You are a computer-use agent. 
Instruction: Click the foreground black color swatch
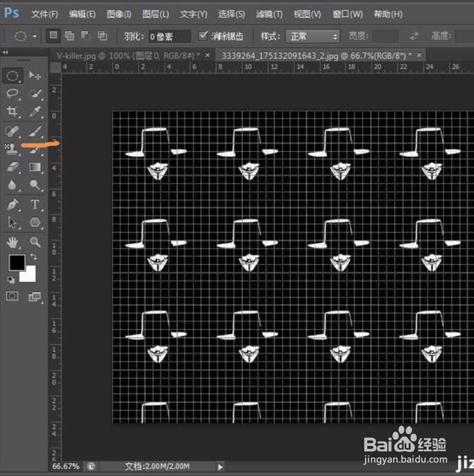[x=17, y=262]
